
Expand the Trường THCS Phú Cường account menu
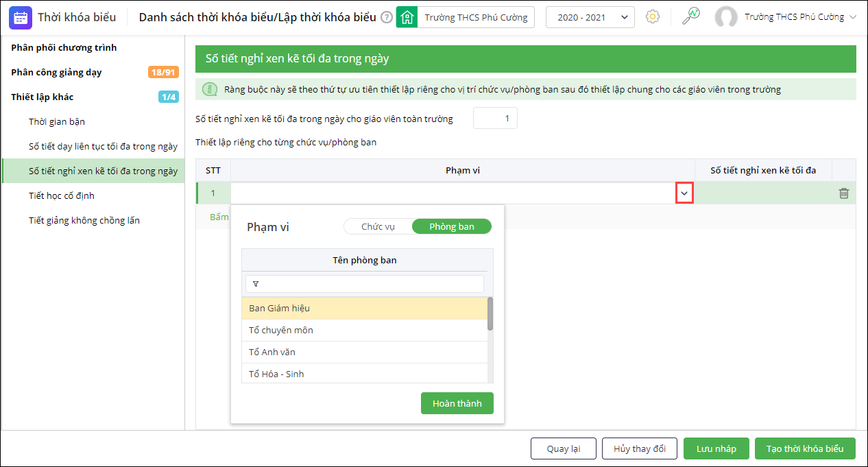(853, 17)
